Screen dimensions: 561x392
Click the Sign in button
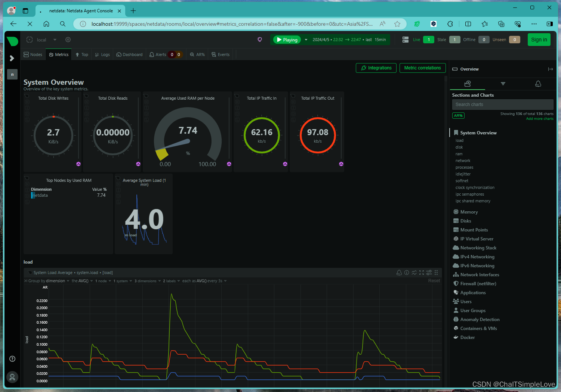point(539,40)
